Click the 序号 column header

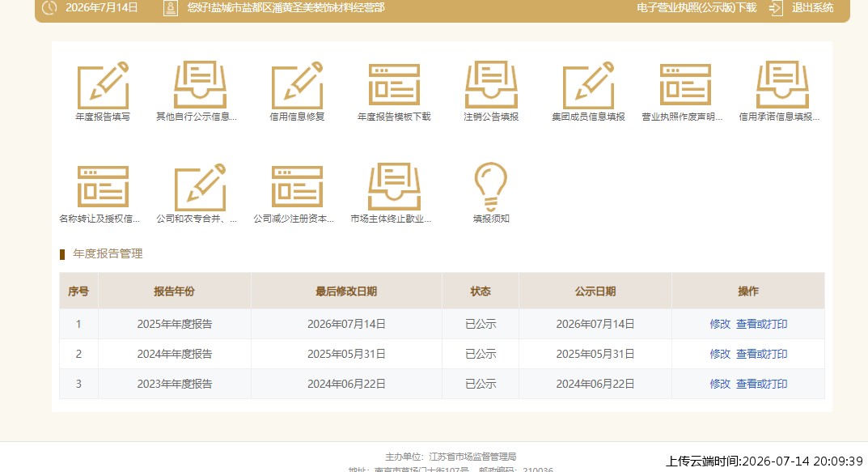coord(78,291)
